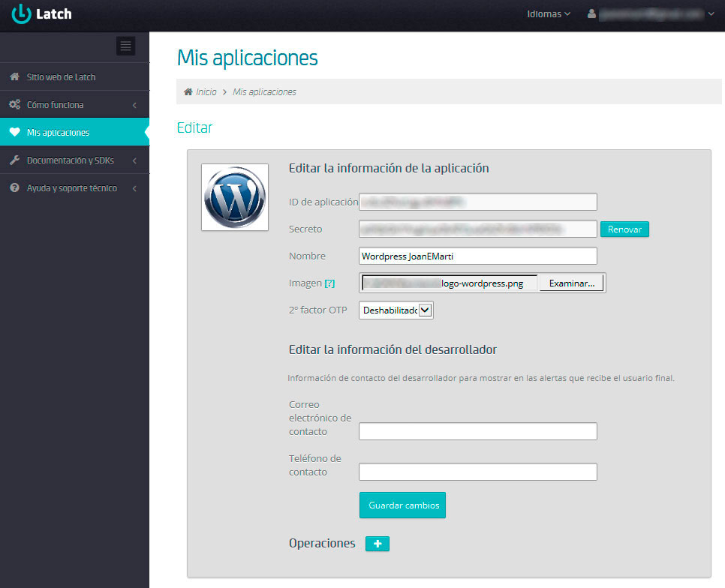
Task: Open the Idiomas language dropdown
Action: pos(549,14)
